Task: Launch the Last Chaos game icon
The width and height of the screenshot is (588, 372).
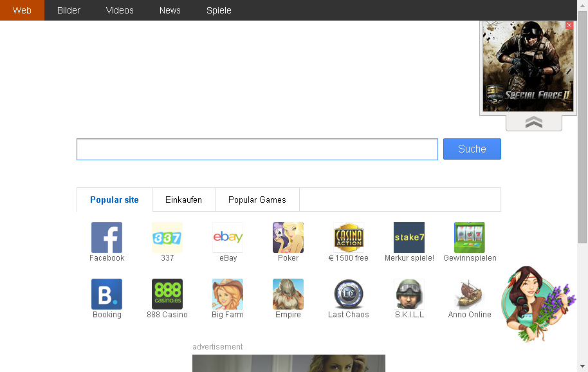Action: click(349, 294)
